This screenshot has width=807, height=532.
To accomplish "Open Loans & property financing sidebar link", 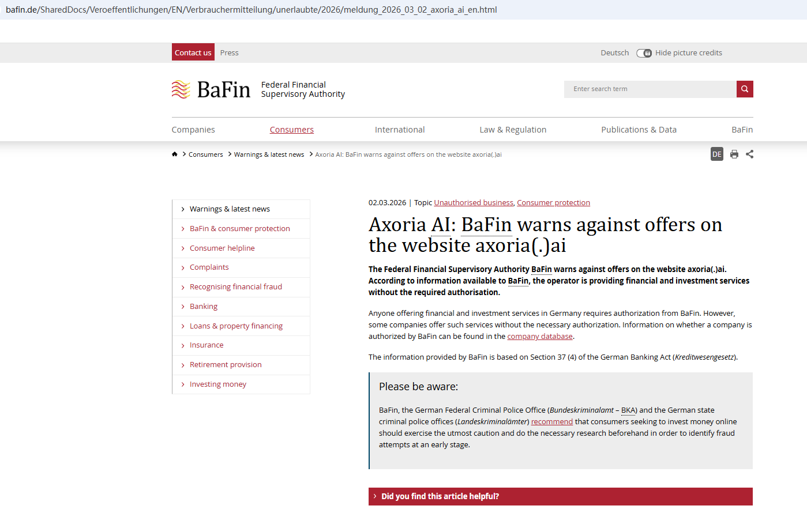I will coord(237,326).
